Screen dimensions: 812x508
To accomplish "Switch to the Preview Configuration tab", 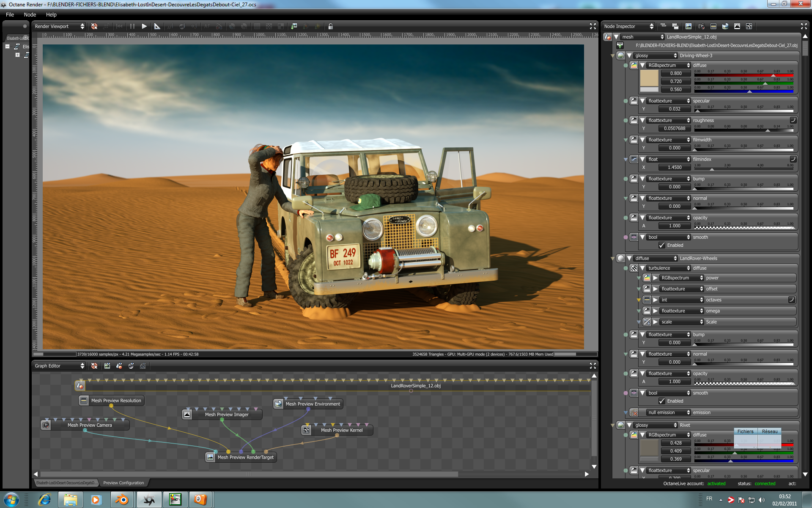I will click(123, 483).
